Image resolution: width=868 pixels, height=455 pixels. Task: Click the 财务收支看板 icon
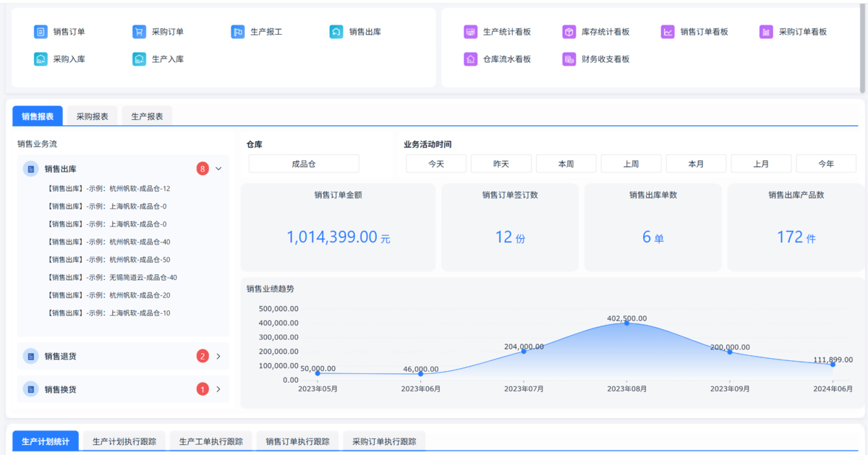click(569, 59)
